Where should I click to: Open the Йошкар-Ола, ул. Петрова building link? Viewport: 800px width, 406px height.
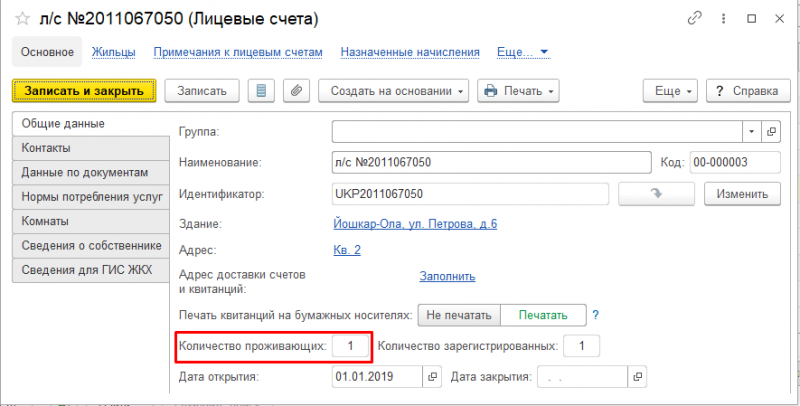tap(415, 224)
